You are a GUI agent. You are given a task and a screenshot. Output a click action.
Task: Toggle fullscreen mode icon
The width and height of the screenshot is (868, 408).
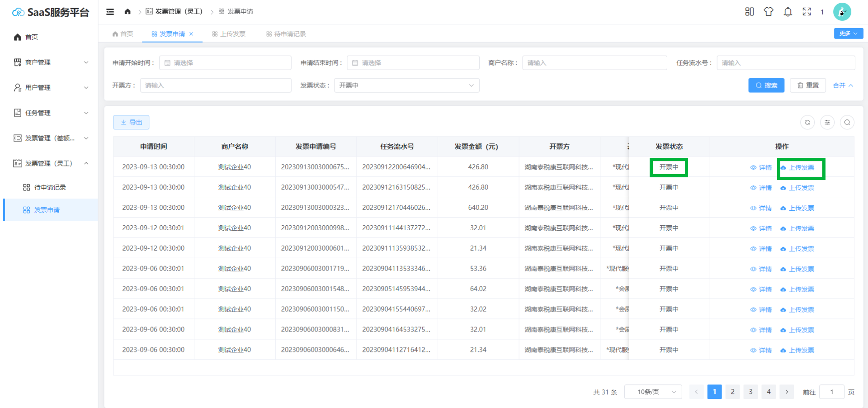(807, 12)
